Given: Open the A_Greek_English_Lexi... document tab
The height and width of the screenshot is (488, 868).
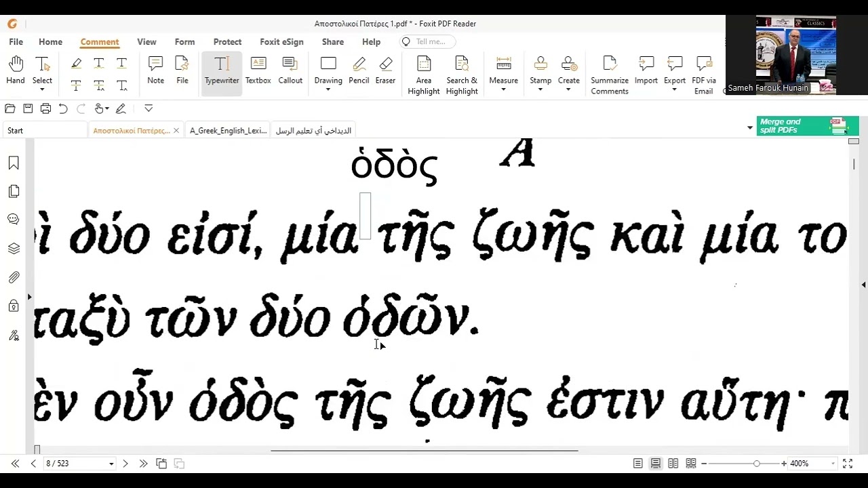Looking at the screenshot, I should click(x=229, y=131).
